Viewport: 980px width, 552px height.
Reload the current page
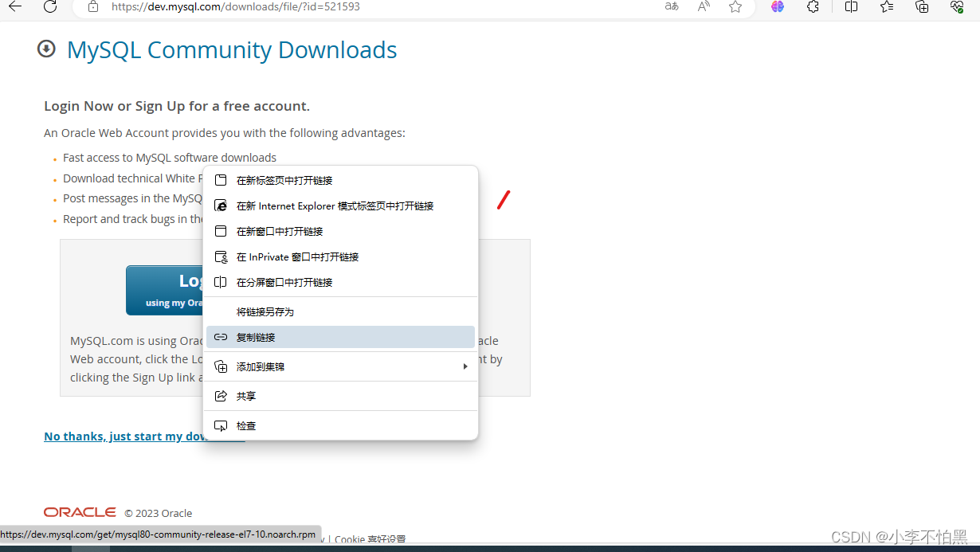tap(50, 9)
